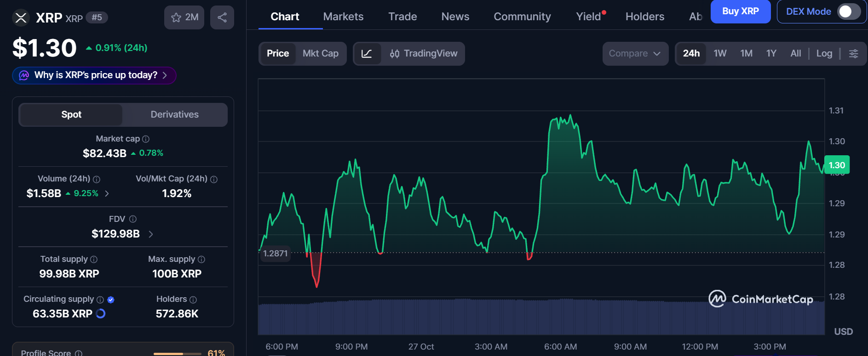The width and height of the screenshot is (868, 356).
Task: Open the Chart tab
Action: click(285, 17)
